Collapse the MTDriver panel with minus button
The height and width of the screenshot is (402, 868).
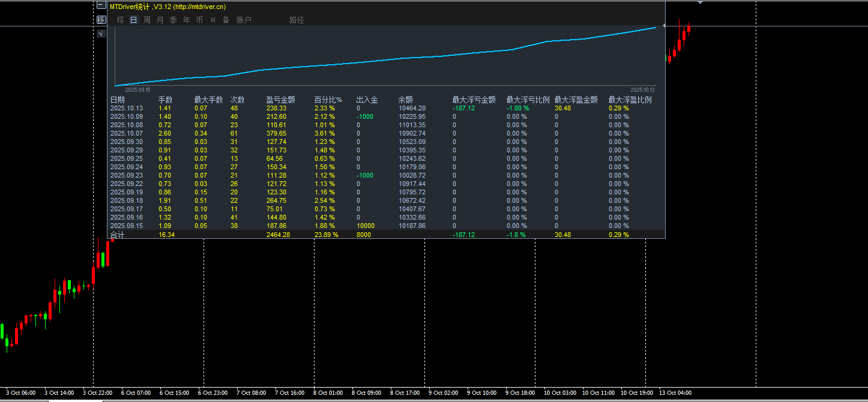101,5
